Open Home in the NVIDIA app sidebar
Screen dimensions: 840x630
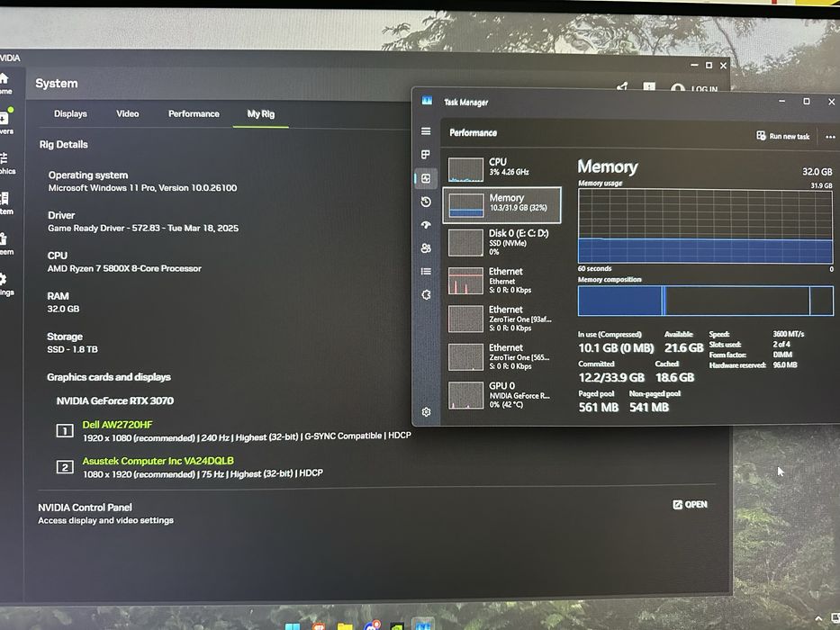tap(5, 83)
